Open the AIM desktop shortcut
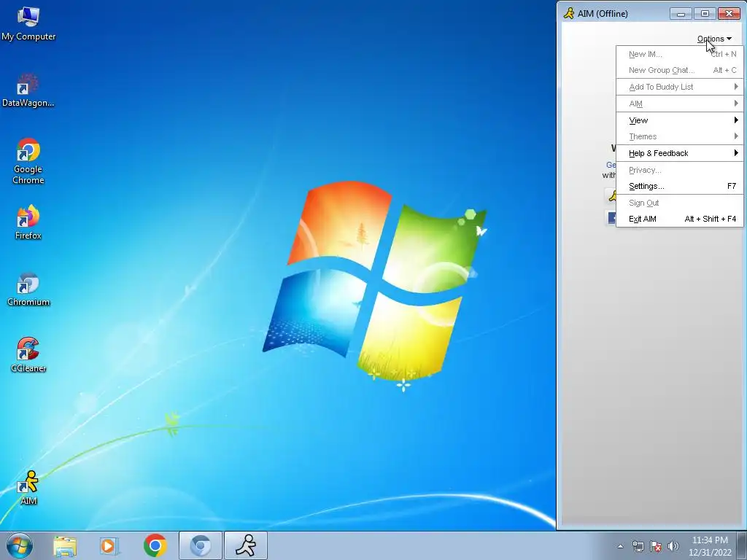Viewport: 747px width, 560px height. [28, 488]
